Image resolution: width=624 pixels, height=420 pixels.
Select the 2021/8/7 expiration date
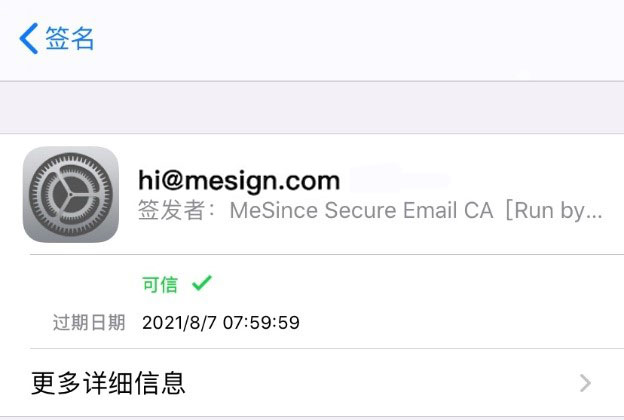click(179, 322)
